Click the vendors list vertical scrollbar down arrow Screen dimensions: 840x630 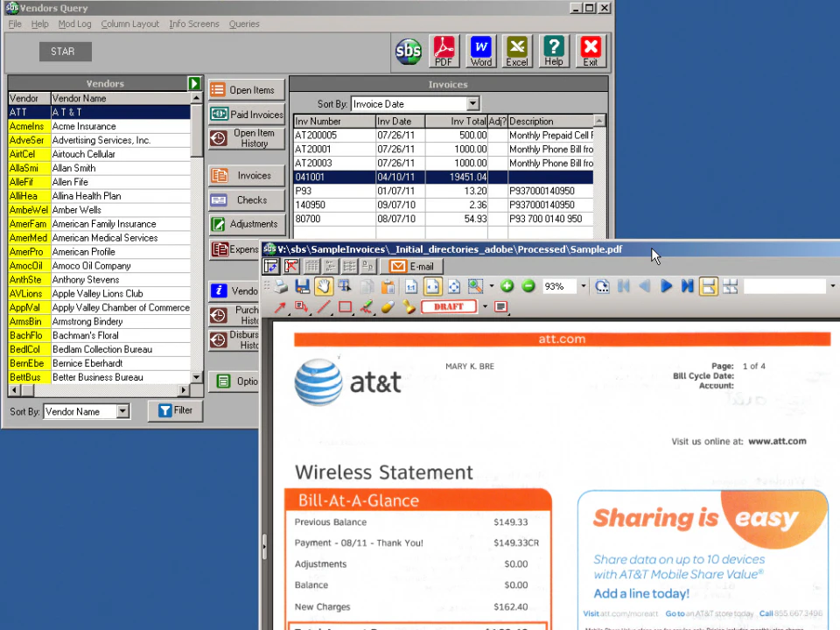click(x=197, y=377)
